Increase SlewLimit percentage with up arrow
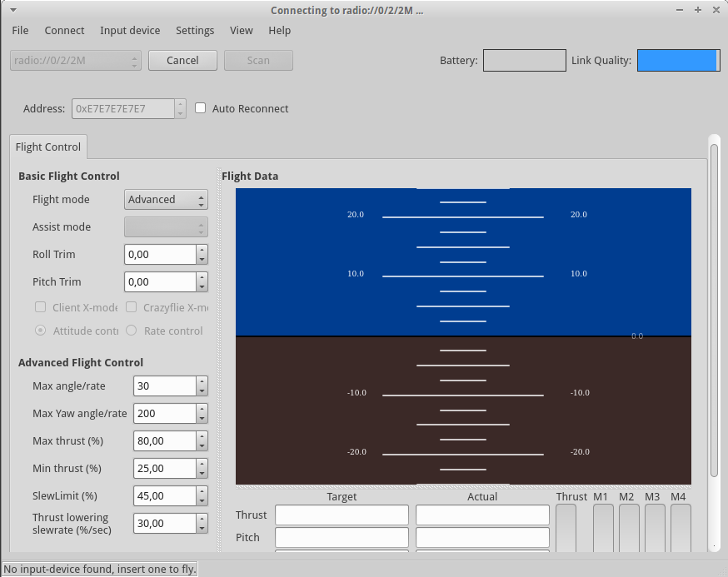Image resolution: width=728 pixels, height=577 pixels. [202, 491]
